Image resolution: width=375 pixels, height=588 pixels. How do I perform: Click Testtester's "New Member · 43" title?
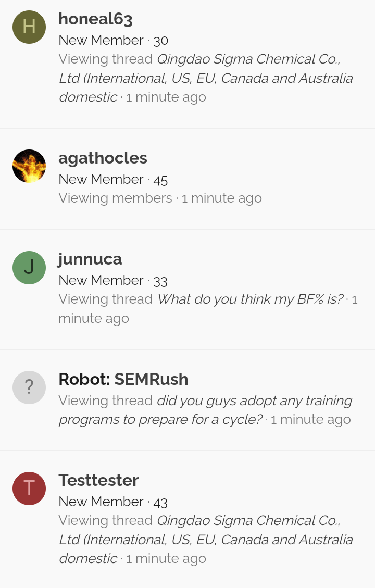pyautogui.click(x=113, y=502)
